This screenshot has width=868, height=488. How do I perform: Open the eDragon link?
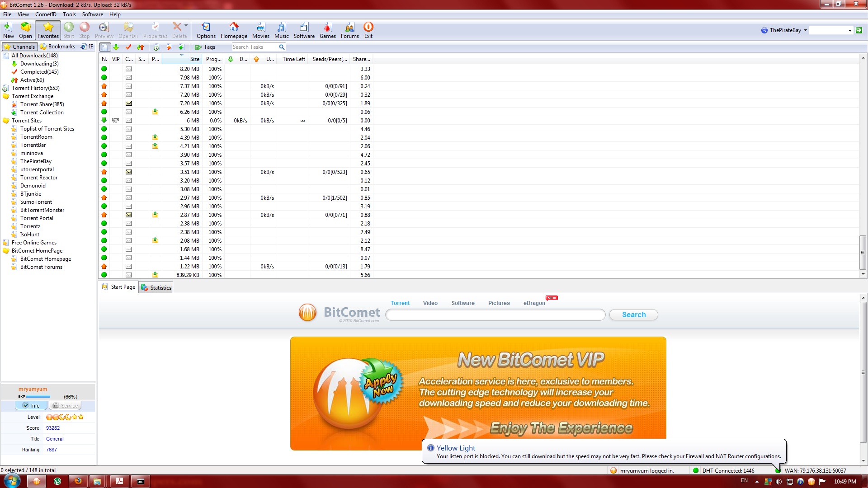(x=534, y=303)
